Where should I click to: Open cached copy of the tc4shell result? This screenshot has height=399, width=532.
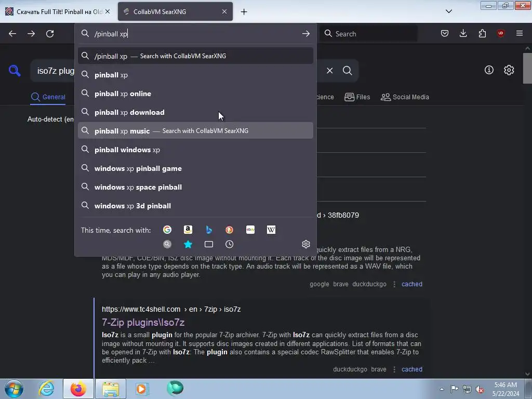point(412,369)
